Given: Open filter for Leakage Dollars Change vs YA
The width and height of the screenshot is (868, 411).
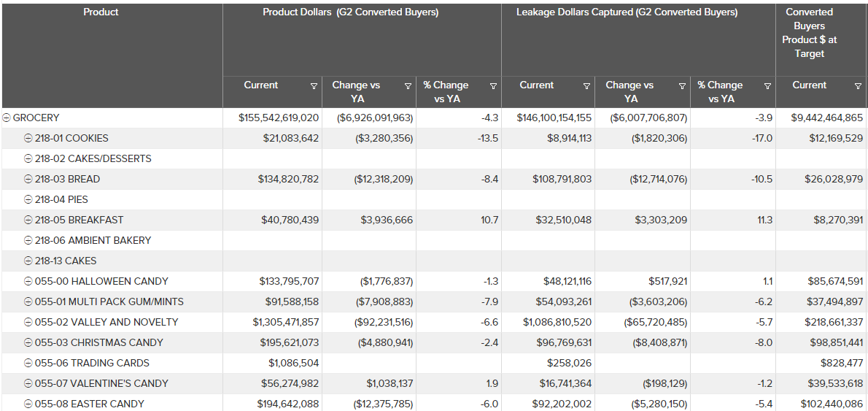Looking at the screenshot, I should [x=682, y=86].
